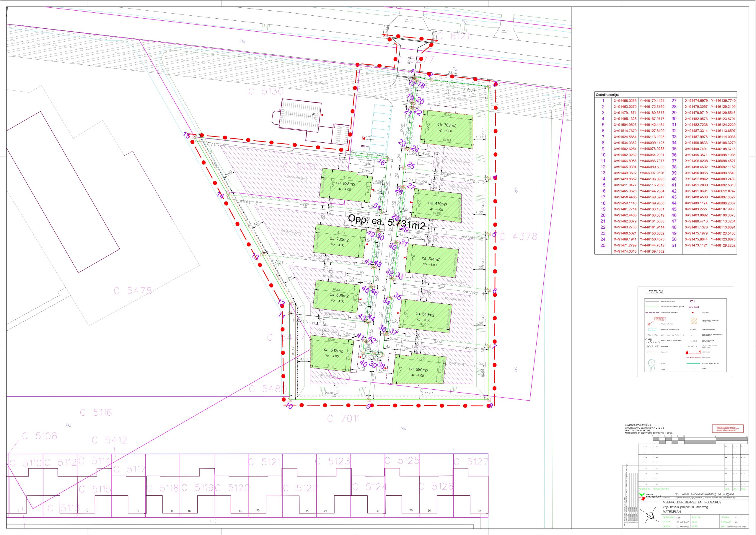Image resolution: width=756 pixels, height=535 pixels.
Task: Click ALGEMENE OPMERKINGEN heading
Action: [638, 425]
